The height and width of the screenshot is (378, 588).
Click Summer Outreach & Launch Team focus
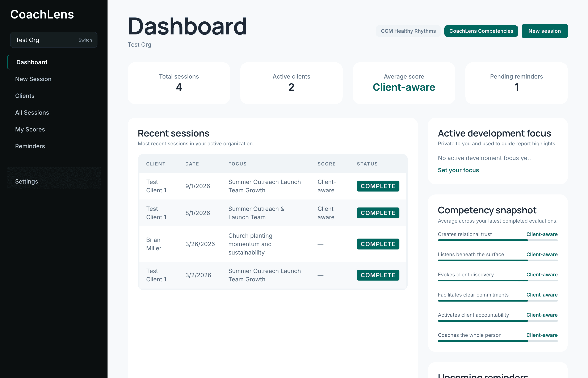(256, 213)
